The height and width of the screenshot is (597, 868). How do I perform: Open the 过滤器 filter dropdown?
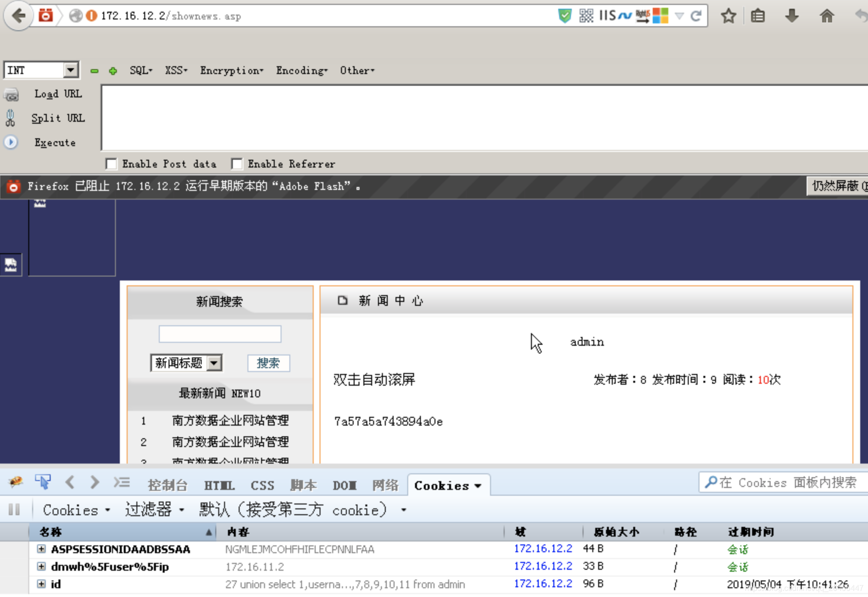tap(154, 510)
